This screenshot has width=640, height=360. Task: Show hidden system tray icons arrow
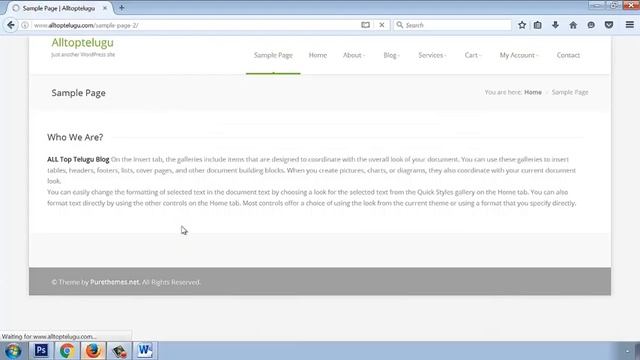click(x=627, y=351)
